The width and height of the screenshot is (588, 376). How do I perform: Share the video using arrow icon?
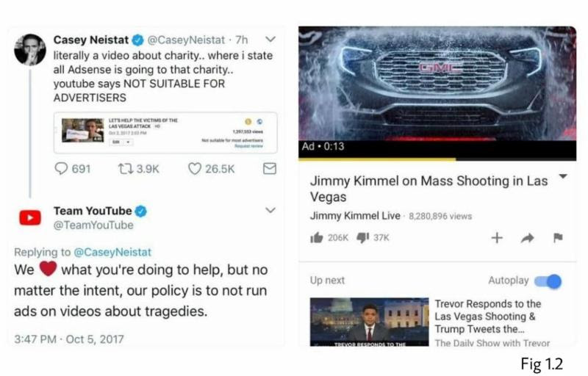click(x=527, y=238)
